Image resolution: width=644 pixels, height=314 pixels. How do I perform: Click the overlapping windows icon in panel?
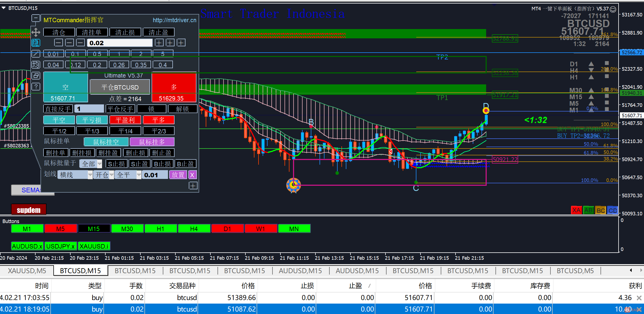(36, 76)
